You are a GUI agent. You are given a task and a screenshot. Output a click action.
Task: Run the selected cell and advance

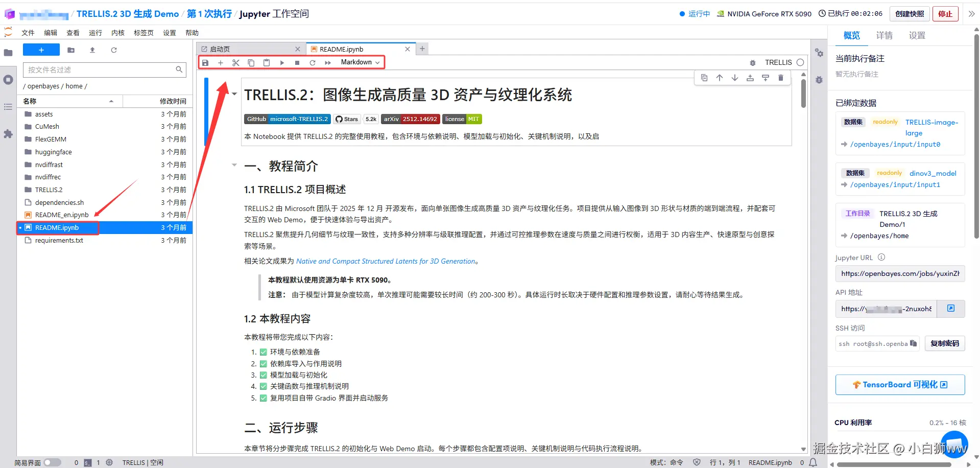pyautogui.click(x=282, y=63)
